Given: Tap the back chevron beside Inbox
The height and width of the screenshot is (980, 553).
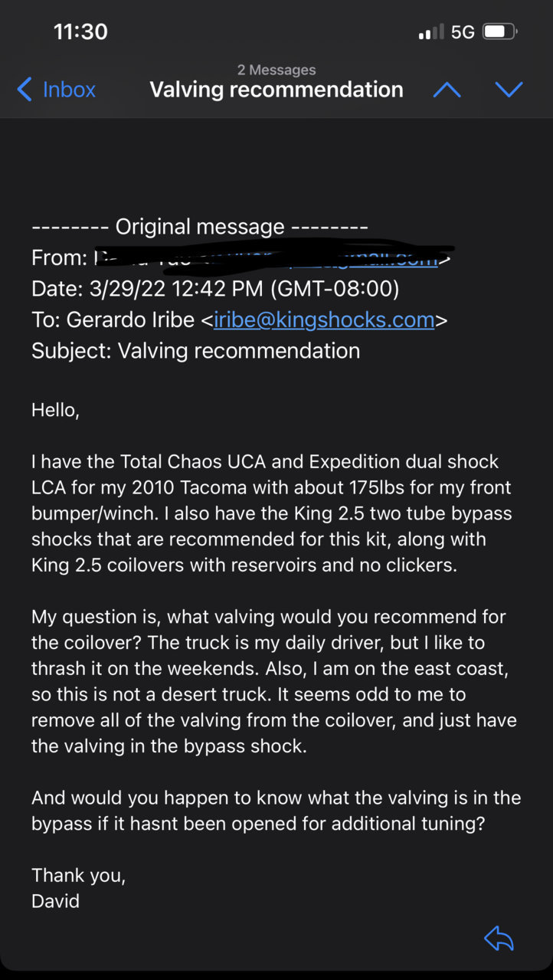Looking at the screenshot, I should click(25, 90).
